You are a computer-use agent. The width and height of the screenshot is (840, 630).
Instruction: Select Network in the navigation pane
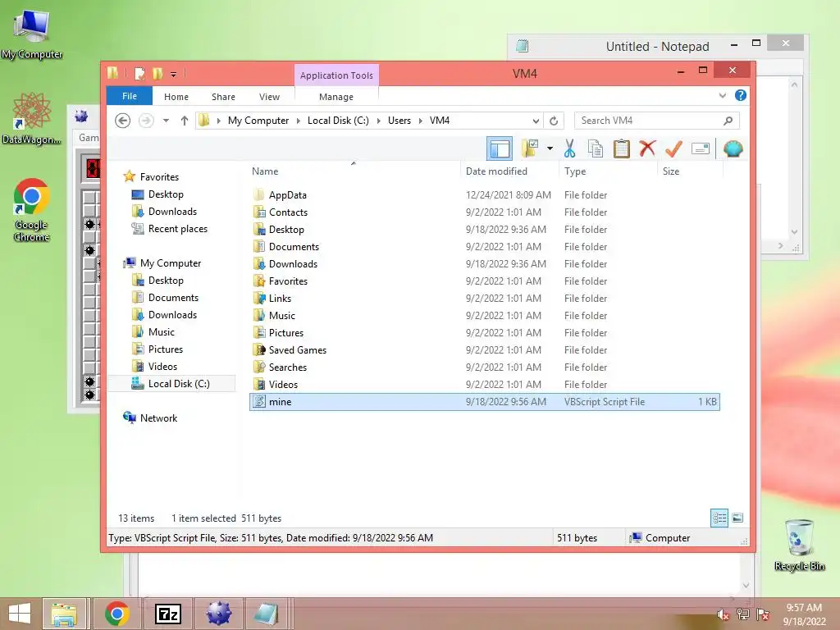tap(158, 418)
